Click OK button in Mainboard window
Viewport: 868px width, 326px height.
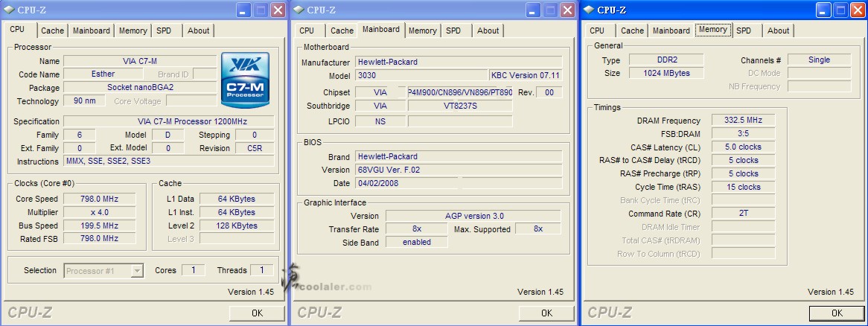click(x=547, y=313)
